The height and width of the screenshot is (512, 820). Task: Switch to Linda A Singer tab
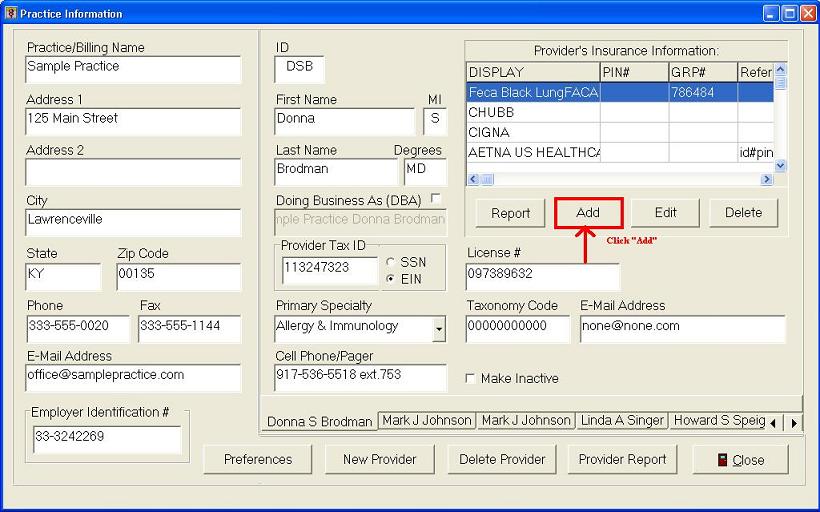(x=622, y=421)
